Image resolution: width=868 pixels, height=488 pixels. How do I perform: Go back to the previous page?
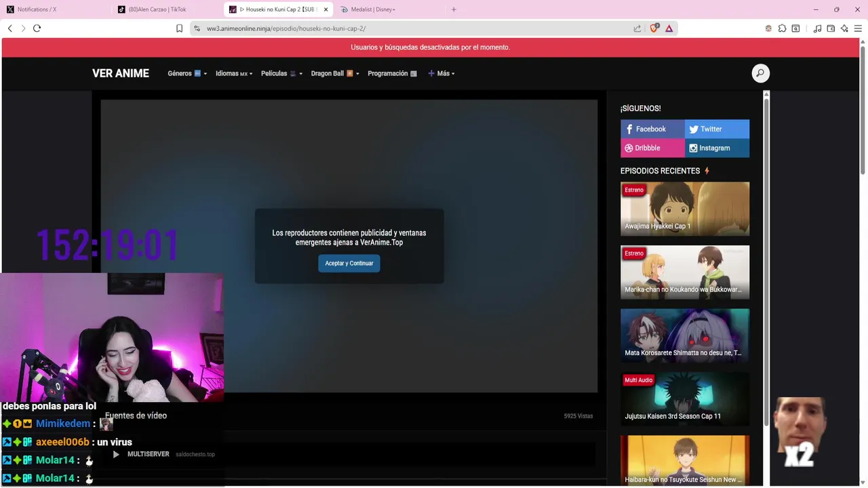coord(10,28)
